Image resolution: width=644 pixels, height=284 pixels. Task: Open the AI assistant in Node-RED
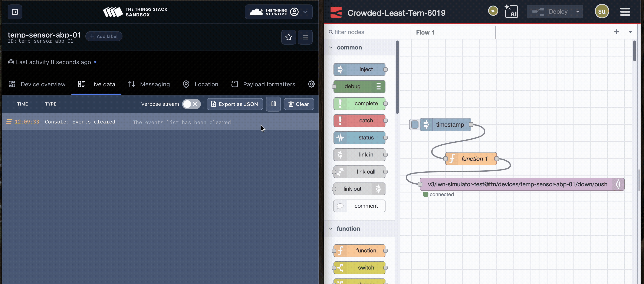pyautogui.click(x=511, y=11)
